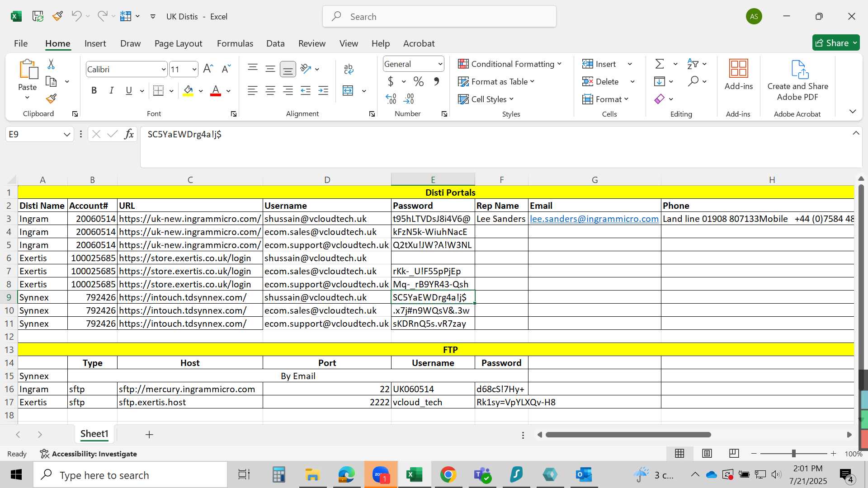
Task: Click the Copy icon in Clipboard group
Action: click(x=51, y=82)
